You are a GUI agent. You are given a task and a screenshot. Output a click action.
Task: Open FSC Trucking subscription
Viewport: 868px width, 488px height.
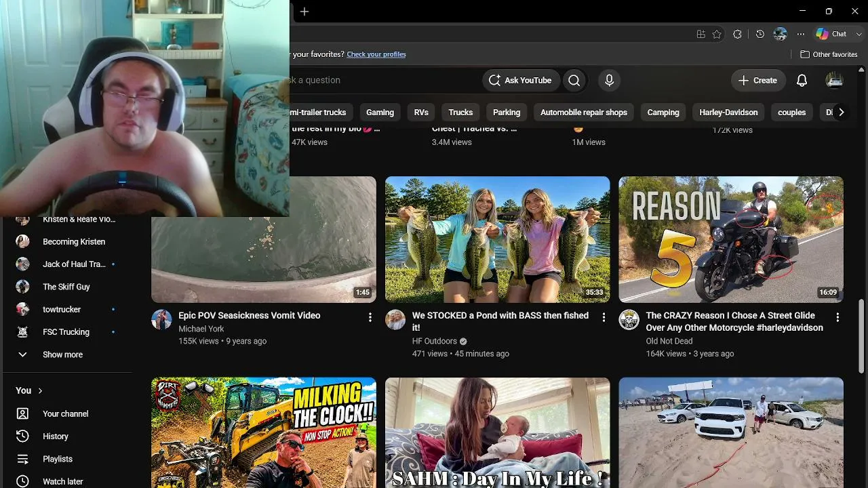click(x=67, y=332)
